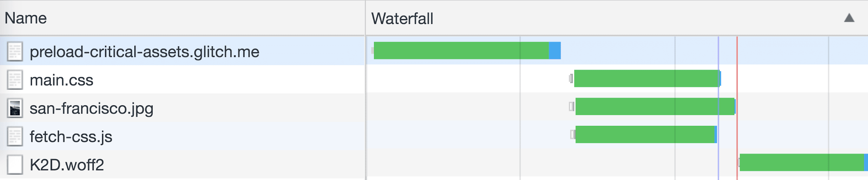The image size is (868, 180).
Task: Select the preload-critical-assets.glitch.me request
Action: 144,52
